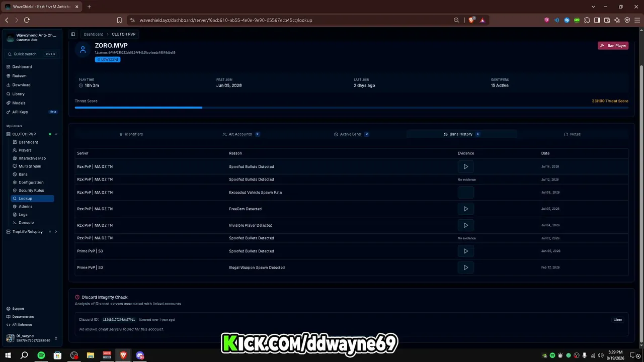This screenshot has width=644, height=362.
Task: Open a new browser tab
Action: [x=89, y=7]
